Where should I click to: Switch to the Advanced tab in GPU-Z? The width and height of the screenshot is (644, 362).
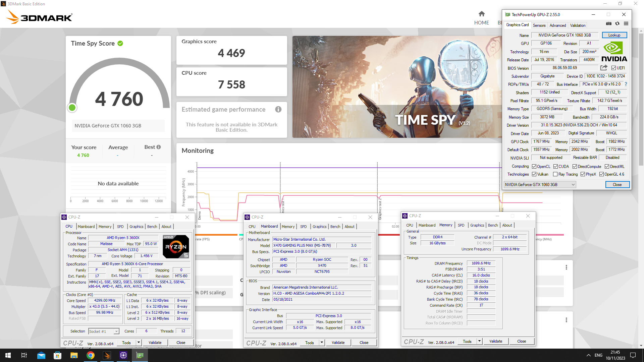(x=557, y=25)
